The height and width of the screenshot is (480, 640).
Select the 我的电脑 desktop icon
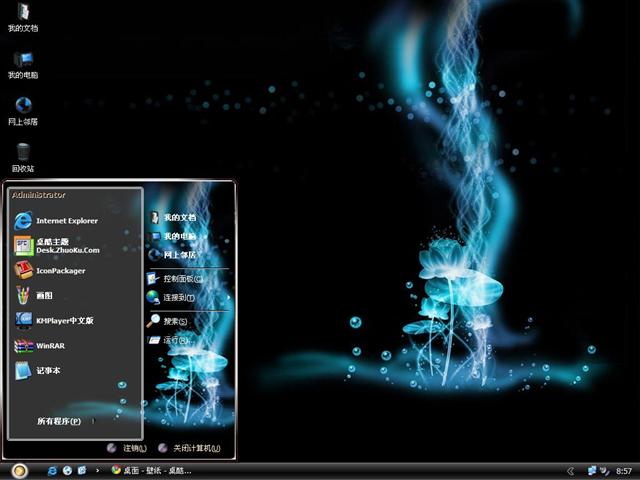click(23, 60)
